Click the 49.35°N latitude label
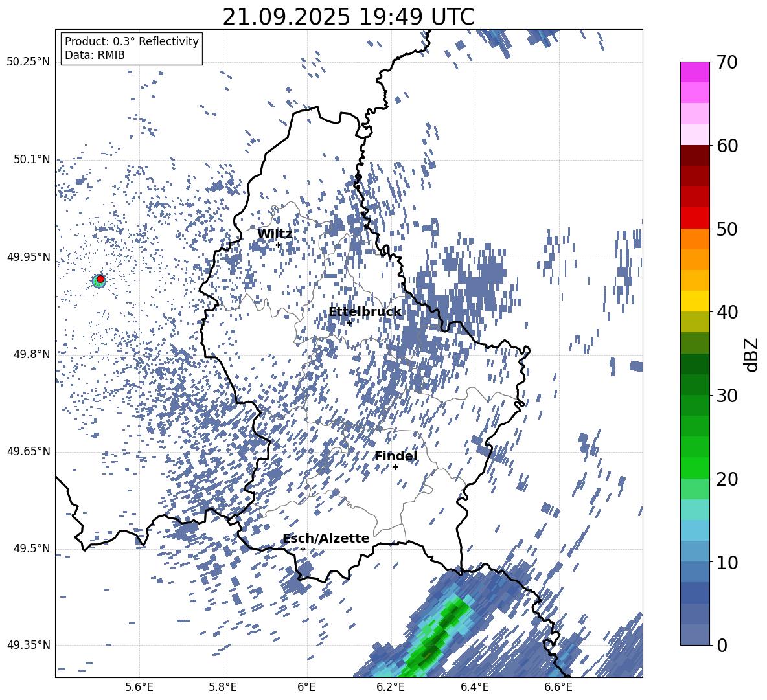Image resolution: width=767 pixels, height=700 pixels. point(29,645)
